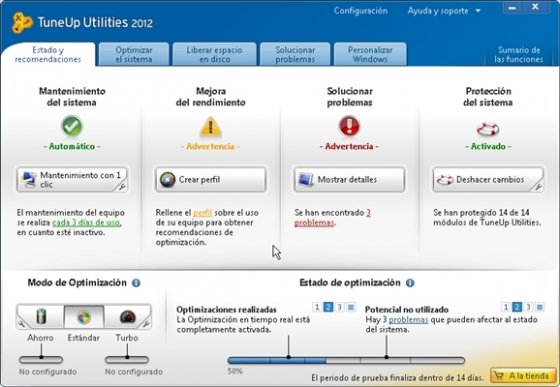Click page 2 under Optimizaciones realizadas

point(328,307)
